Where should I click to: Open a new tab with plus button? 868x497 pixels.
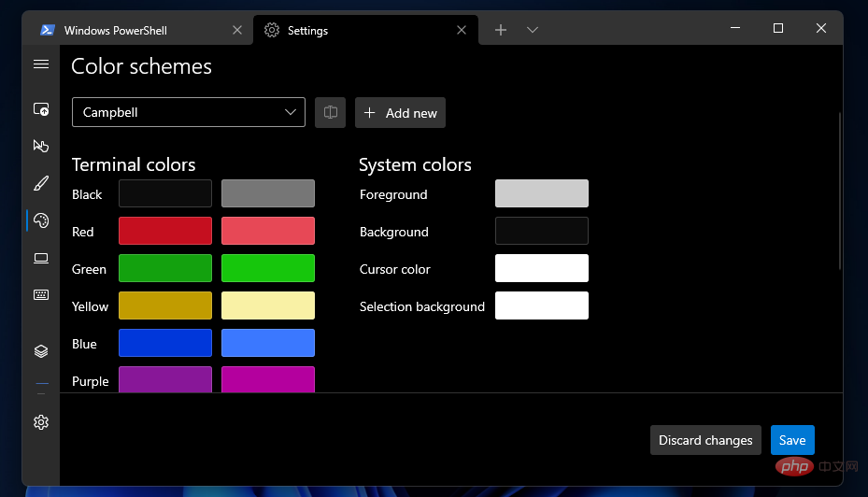501,30
